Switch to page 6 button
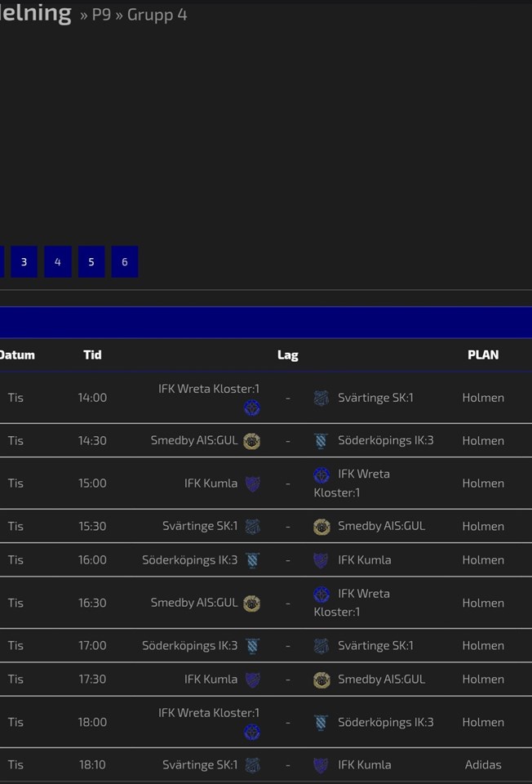This screenshot has height=784, width=532. (x=125, y=262)
